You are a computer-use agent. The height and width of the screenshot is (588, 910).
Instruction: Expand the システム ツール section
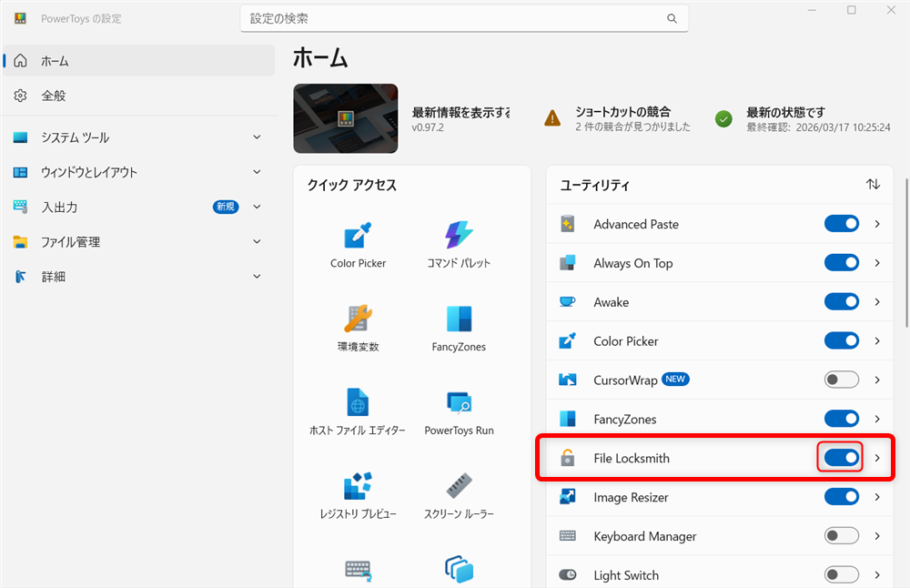138,137
